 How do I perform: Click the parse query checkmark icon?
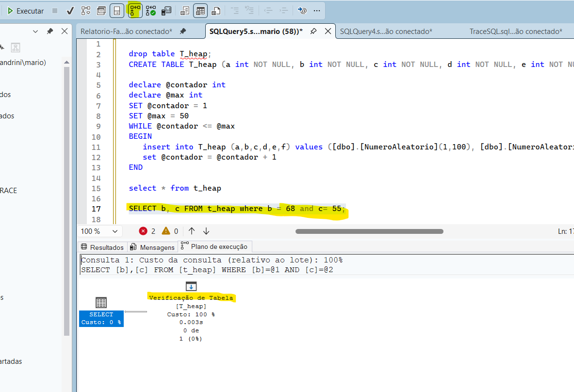pyautogui.click(x=70, y=11)
